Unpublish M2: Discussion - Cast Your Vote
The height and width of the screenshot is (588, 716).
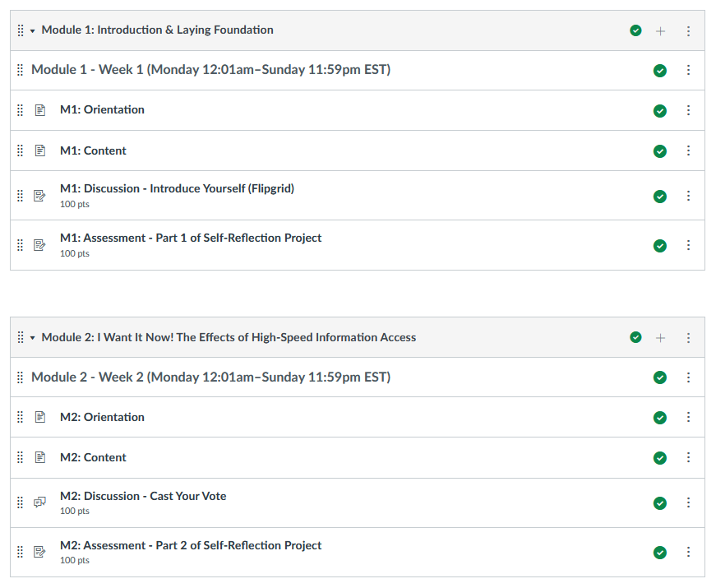pos(660,502)
